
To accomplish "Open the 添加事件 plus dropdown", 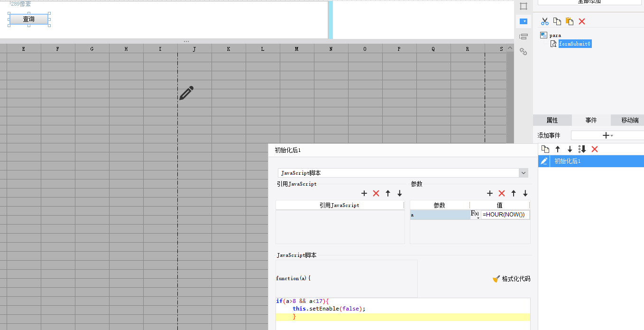I will 607,135.
